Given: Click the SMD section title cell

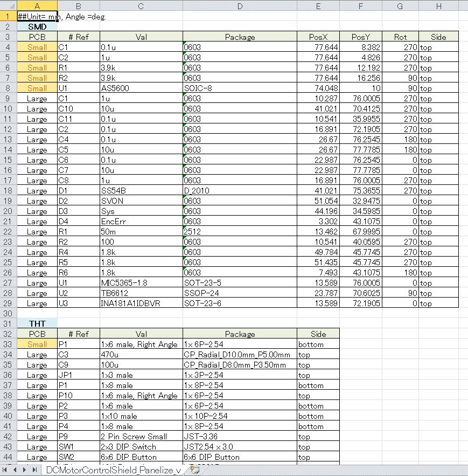Looking at the screenshot, I should pyautogui.click(x=37, y=26).
